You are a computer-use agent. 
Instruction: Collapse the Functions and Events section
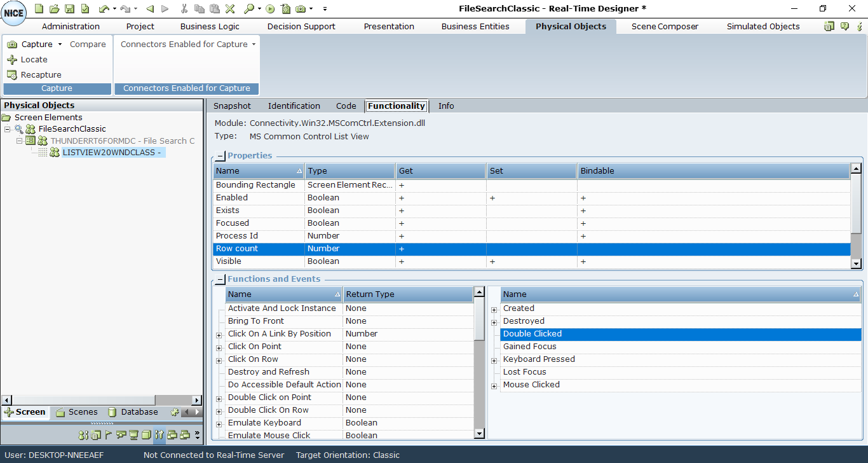point(220,279)
